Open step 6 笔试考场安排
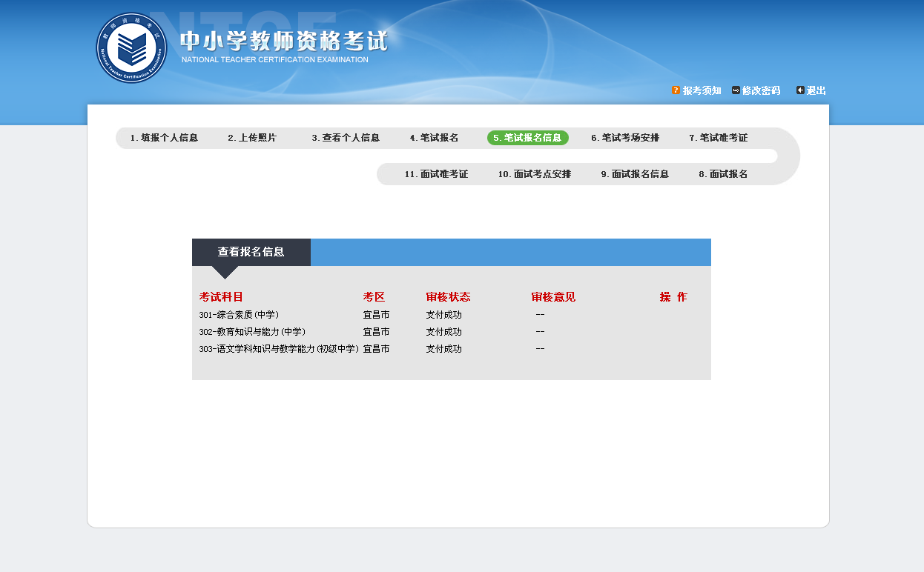The height and width of the screenshot is (572, 924). (x=625, y=138)
